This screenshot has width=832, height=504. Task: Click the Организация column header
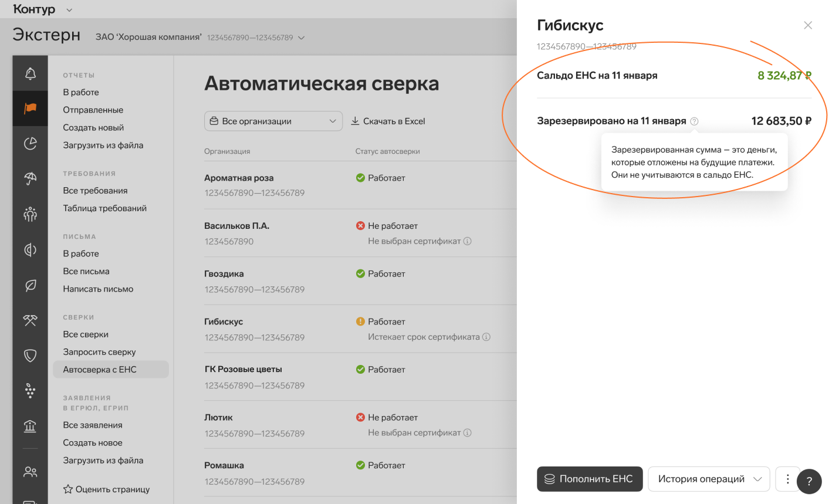point(227,151)
